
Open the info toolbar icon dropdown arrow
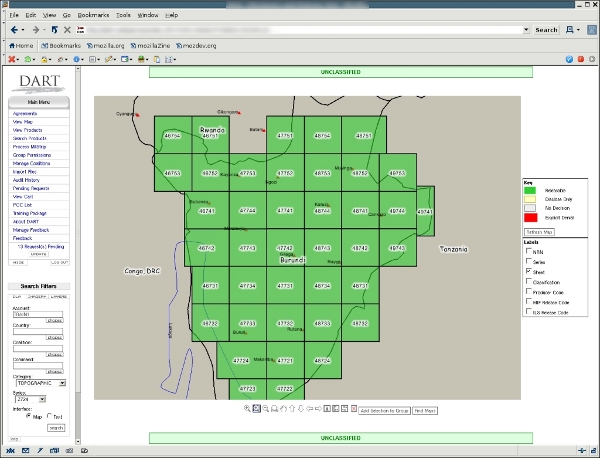[x=82, y=60]
